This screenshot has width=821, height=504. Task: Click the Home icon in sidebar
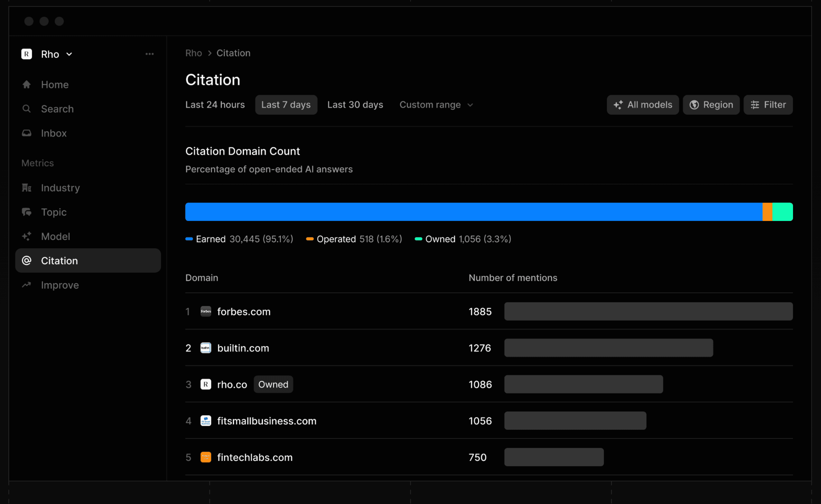[27, 85]
